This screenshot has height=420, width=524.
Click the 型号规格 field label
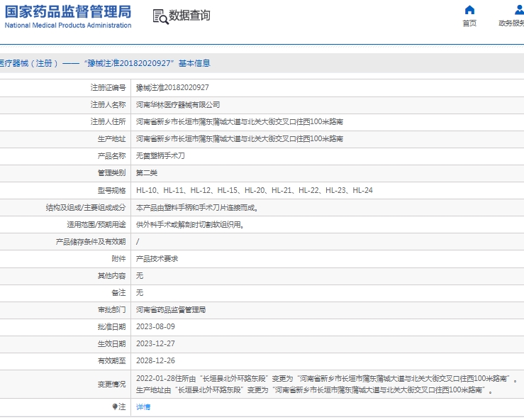click(111, 191)
